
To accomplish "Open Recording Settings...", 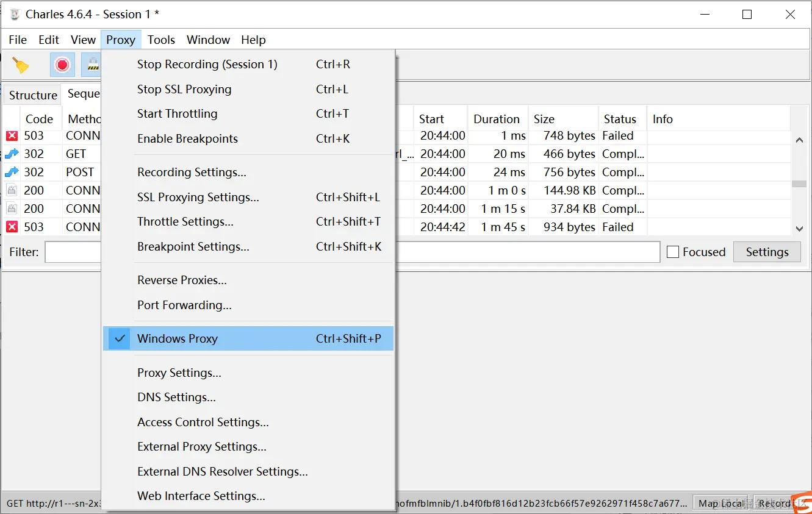I will [248, 172].
